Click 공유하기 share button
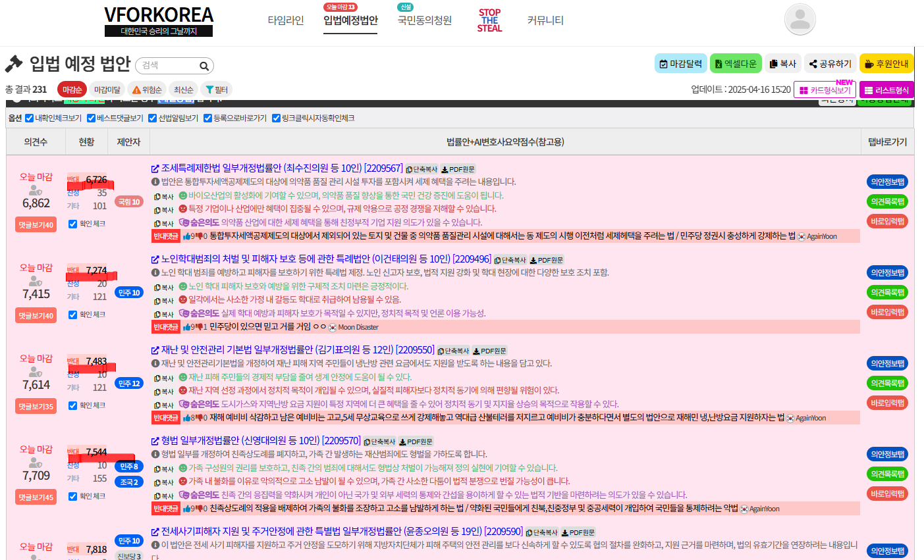The height and width of the screenshot is (560, 924). click(x=830, y=63)
